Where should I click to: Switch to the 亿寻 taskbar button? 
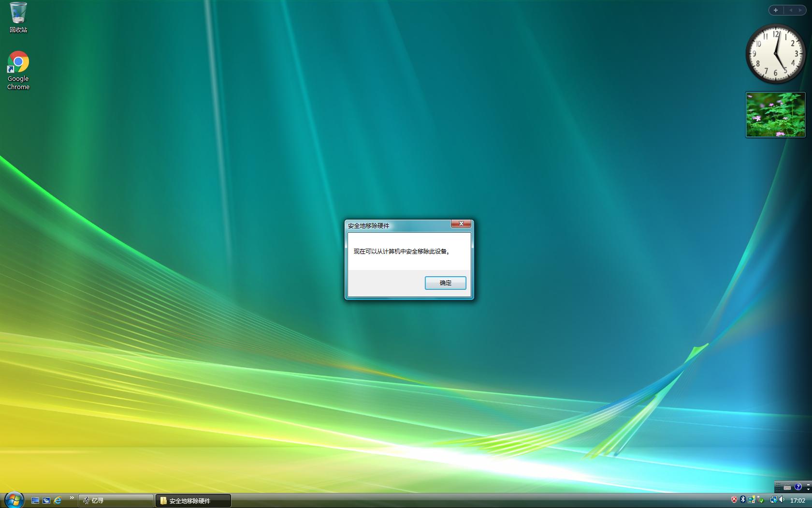116,501
